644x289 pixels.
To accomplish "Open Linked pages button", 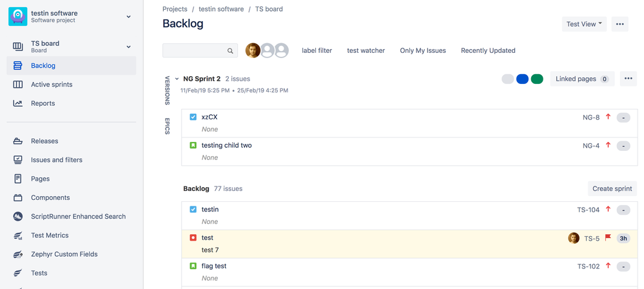I will click(582, 79).
